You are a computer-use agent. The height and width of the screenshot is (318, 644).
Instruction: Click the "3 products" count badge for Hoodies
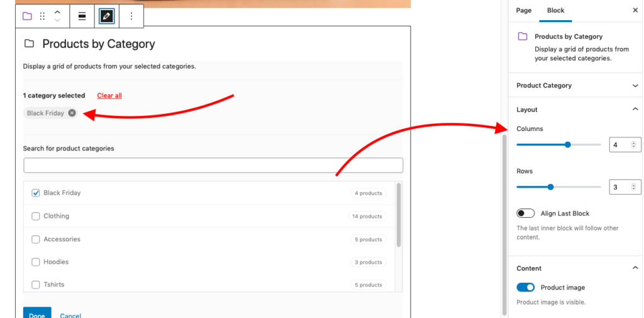(369, 262)
